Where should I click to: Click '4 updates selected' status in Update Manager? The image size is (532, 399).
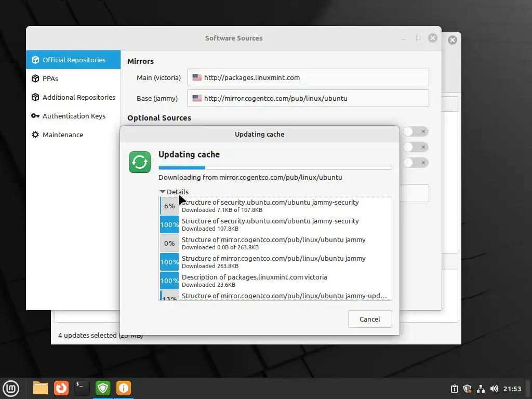coord(100,335)
